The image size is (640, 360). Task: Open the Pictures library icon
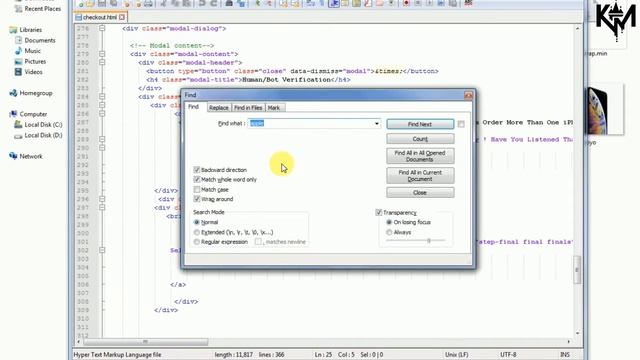point(18,61)
